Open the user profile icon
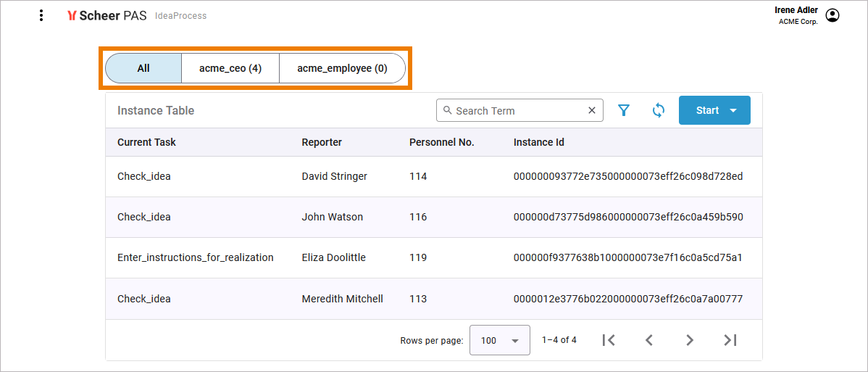Screen dimensions: 868x372 (832, 15)
